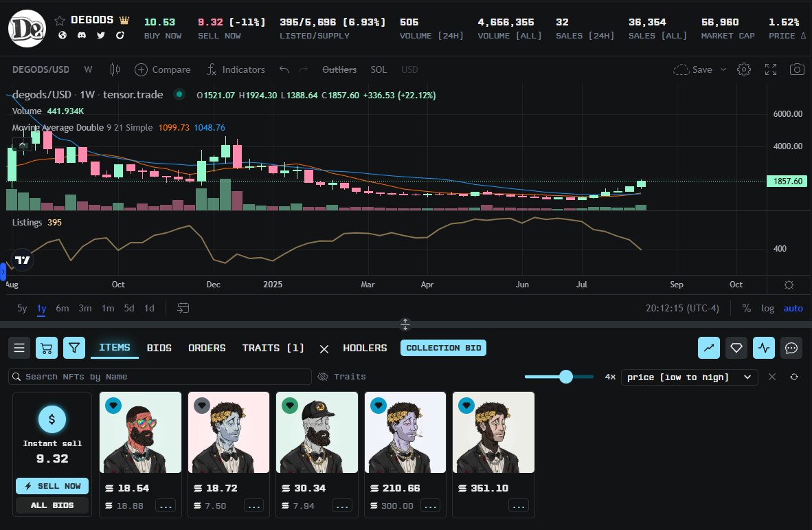Viewport: 812px width, 530px height.
Task: Enter fullscreen chart mode
Action: point(771,69)
